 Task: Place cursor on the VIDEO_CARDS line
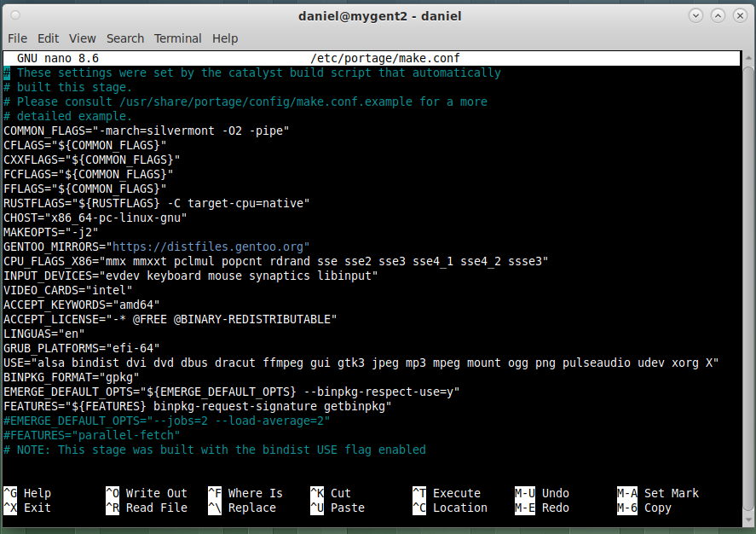point(68,290)
